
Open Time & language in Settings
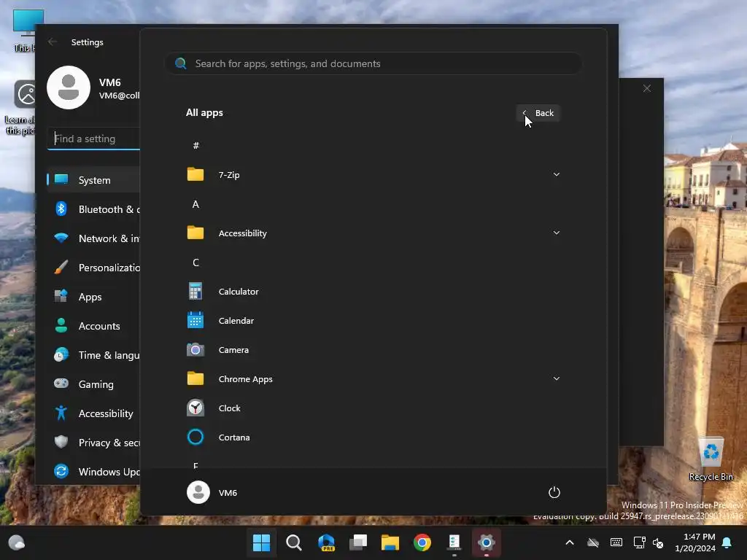pos(93,355)
